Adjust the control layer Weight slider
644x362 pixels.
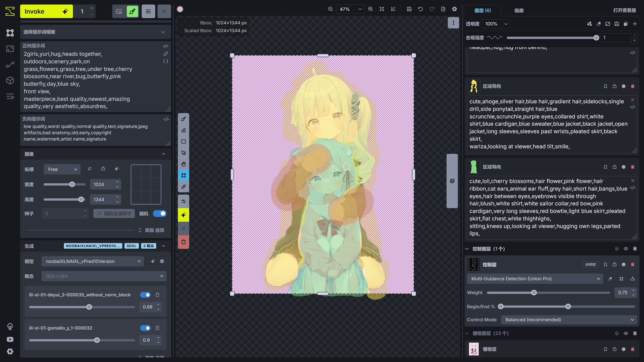pos(534,293)
